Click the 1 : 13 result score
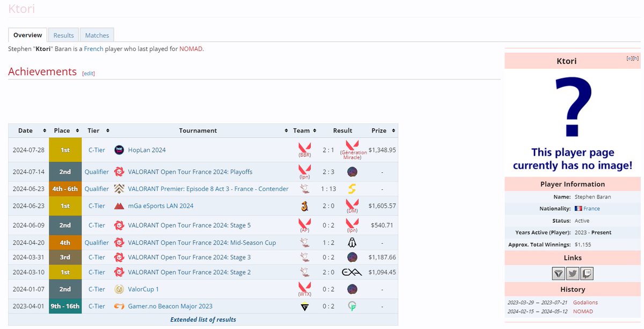Viewport: 644px width, 329px height. [328, 189]
